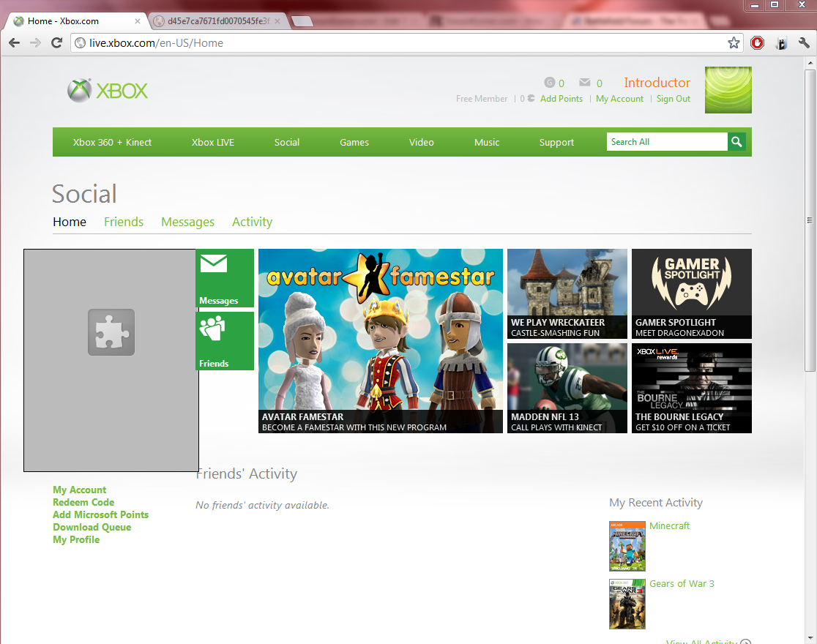
Task: Open The Bourne Legacy tile
Action: click(x=691, y=388)
